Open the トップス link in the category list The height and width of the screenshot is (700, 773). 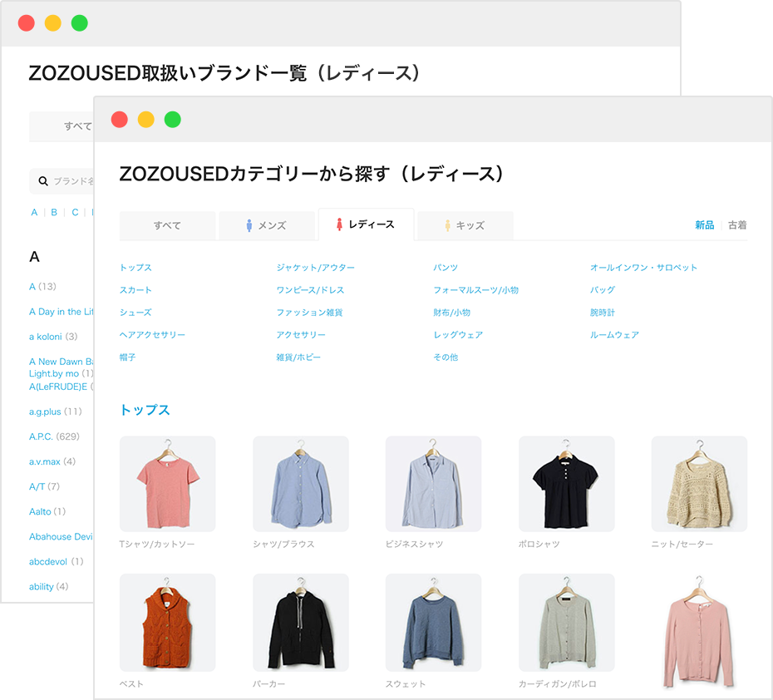tap(135, 268)
